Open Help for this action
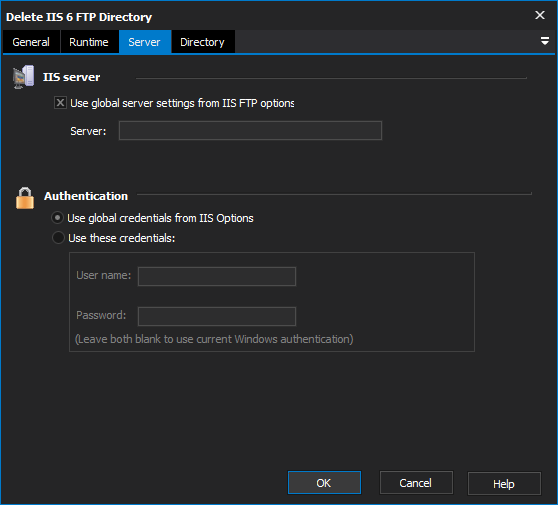558x505 pixels. point(504,483)
